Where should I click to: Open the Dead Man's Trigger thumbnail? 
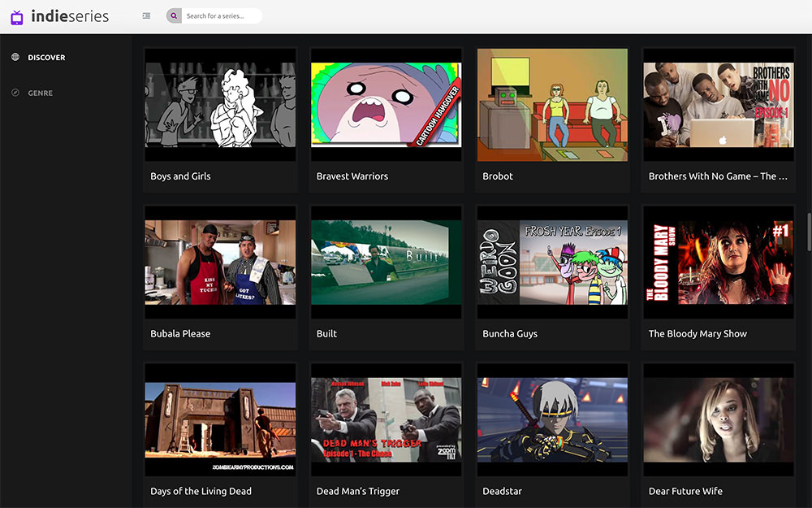coord(387,420)
